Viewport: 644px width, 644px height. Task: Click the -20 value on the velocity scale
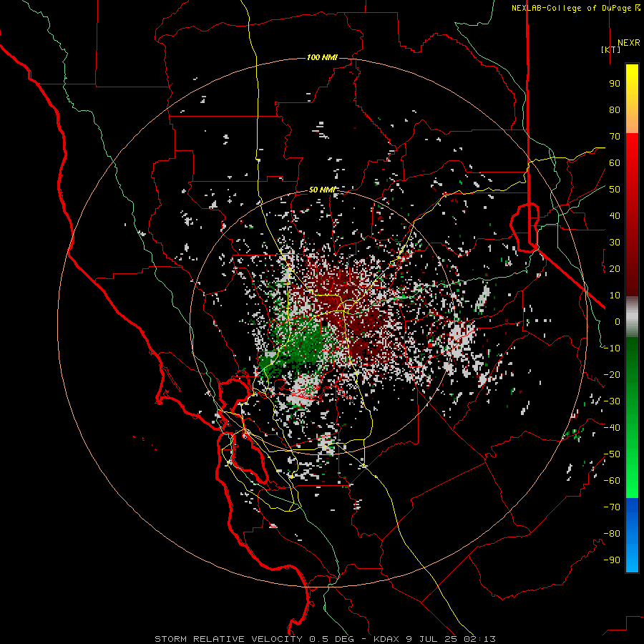click(x=612, y=374)
